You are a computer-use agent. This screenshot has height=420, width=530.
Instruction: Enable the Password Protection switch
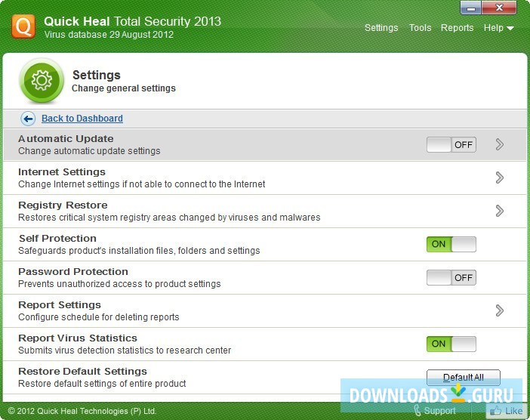(x=451, y=278)
